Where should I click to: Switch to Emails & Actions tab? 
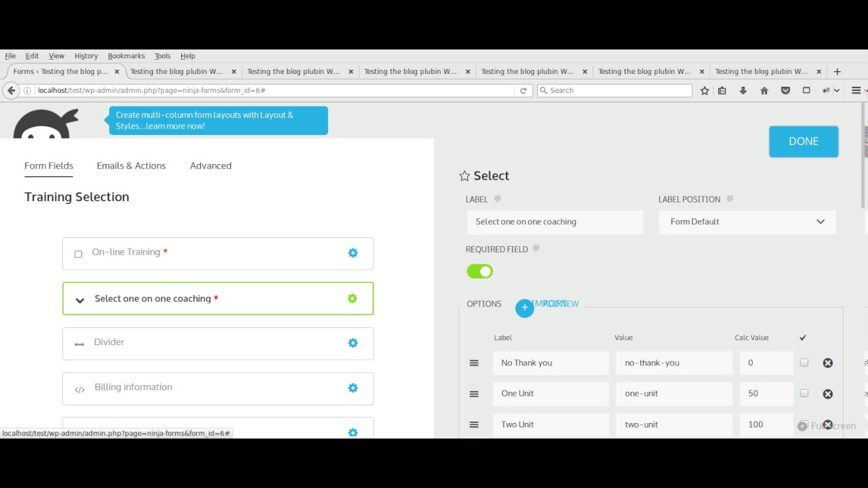[x=131, y=165]
